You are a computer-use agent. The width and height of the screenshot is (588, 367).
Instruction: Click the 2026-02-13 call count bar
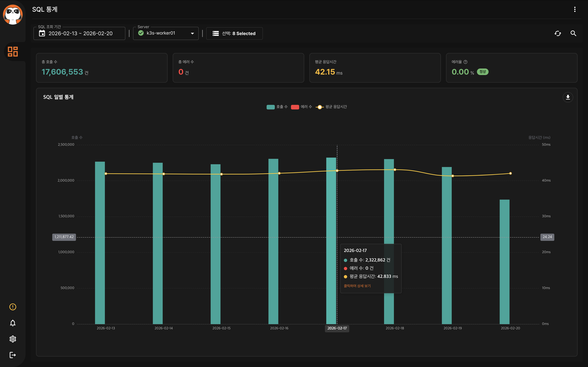(100, 243)
